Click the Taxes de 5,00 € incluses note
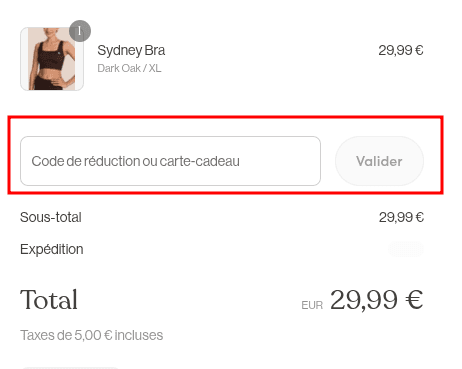 [92, 335]
